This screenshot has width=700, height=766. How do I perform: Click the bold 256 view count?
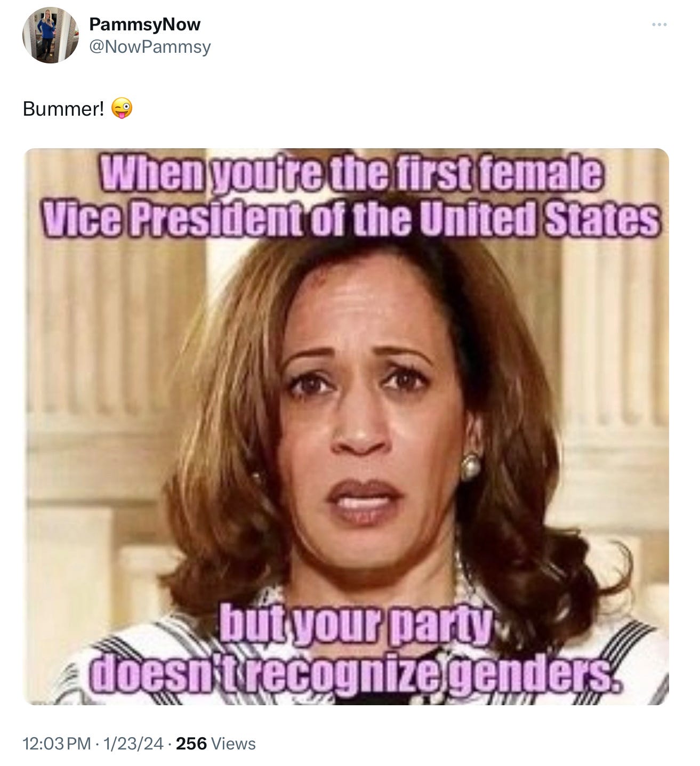click(191, 744)
